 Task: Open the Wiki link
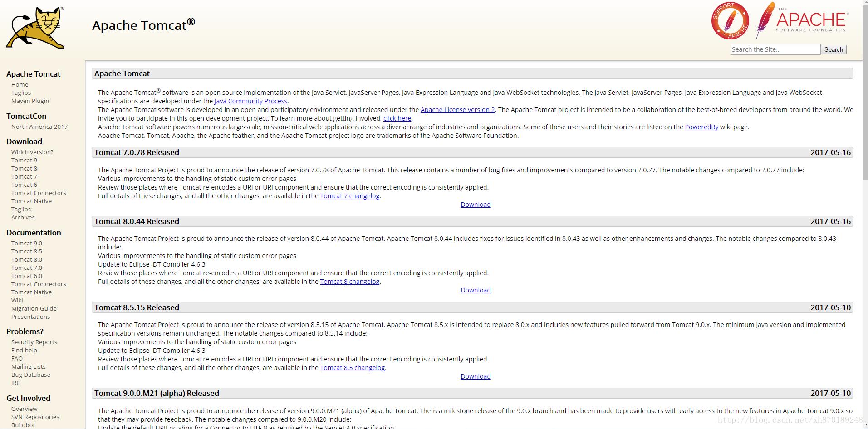[17, 300]
